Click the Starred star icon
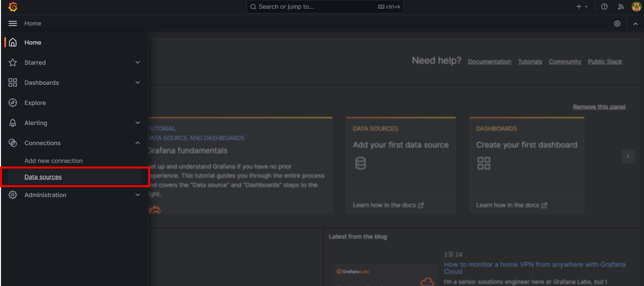 click(13, 63)
